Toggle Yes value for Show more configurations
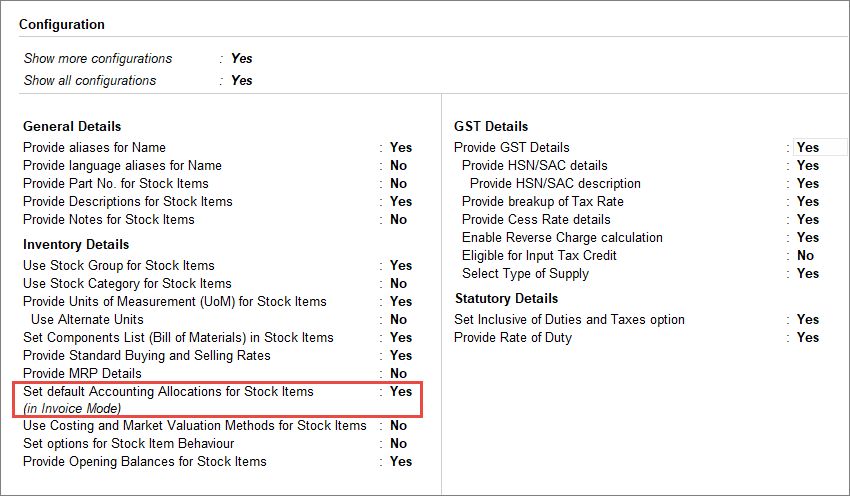This screenshot has width=850, height=496. [242, 59]
